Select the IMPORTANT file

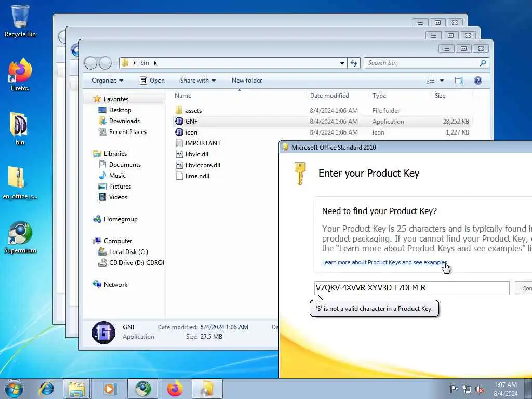[203, 143]
